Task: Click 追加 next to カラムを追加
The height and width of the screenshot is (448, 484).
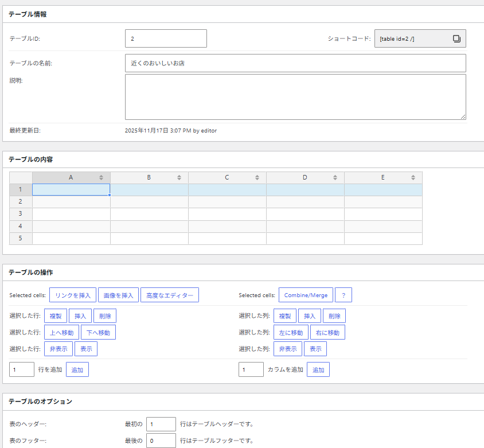Action: pyautogui.click(x=318, y=370)
